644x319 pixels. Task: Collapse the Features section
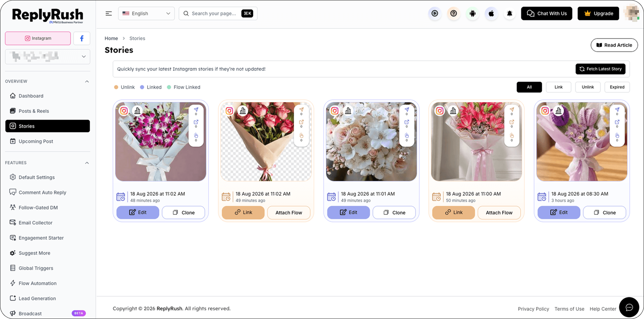click(87, 163)
